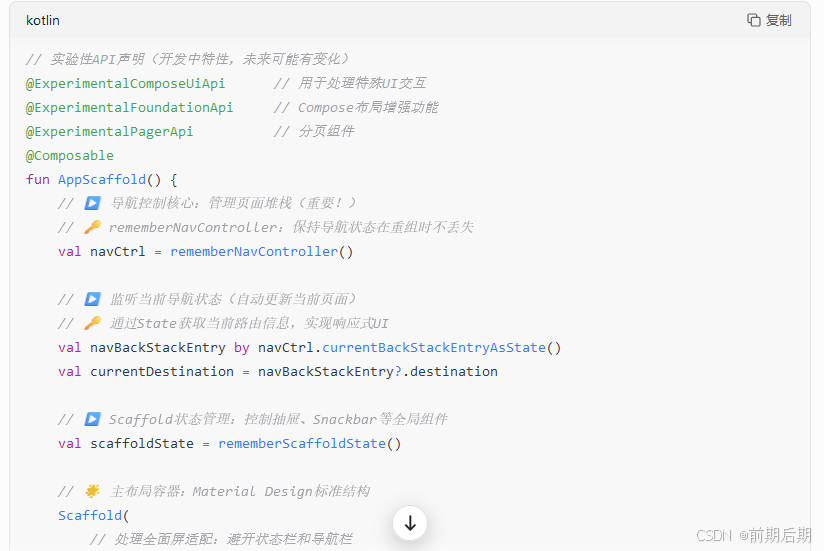Click the @ExperimentalFoundationApi annotation
This screenshot has width=824, height=551.
coord(129,108)
